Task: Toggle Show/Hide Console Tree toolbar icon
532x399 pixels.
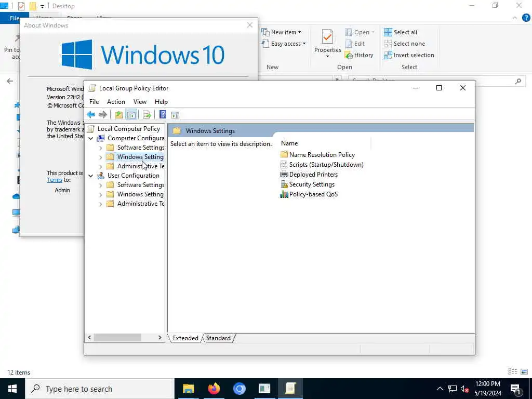Action: pos(131,115)
